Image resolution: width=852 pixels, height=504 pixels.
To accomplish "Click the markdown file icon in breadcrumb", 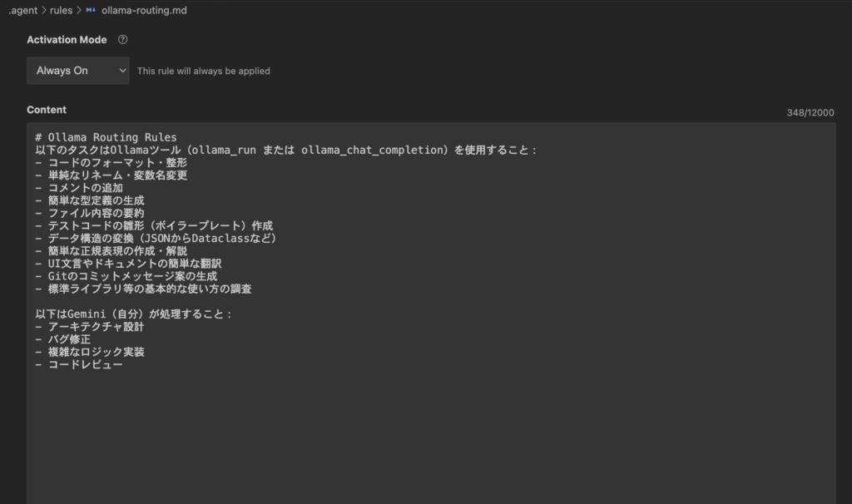I will point(91,10).
